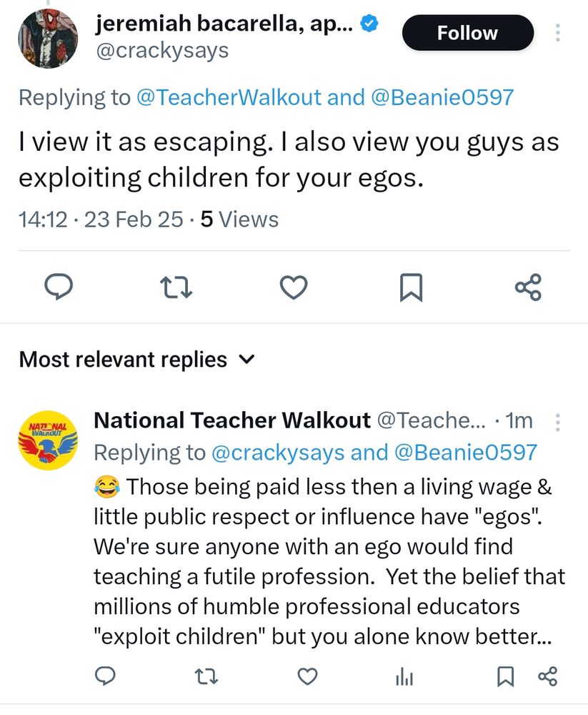Open more options on Teacher Walkout reply
The width and height of the screenshot is (588, 715).
(x=558, y=422)
